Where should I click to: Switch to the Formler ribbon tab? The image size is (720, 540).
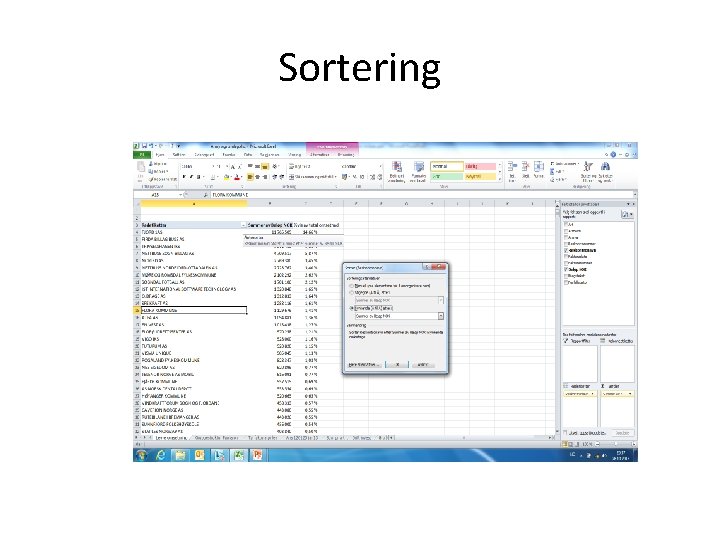point(229,155)
